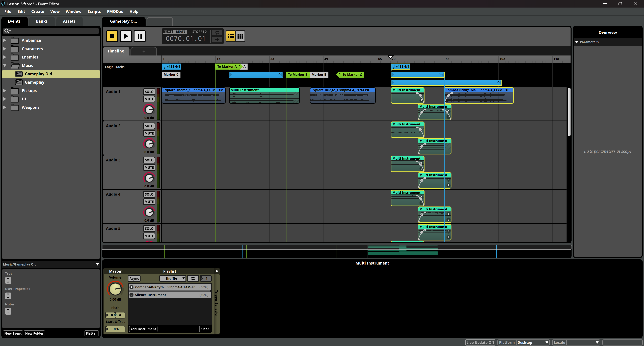This screenshot has height=346, width=644.
Task: Click the New Folder button
Action: point(34,333)
